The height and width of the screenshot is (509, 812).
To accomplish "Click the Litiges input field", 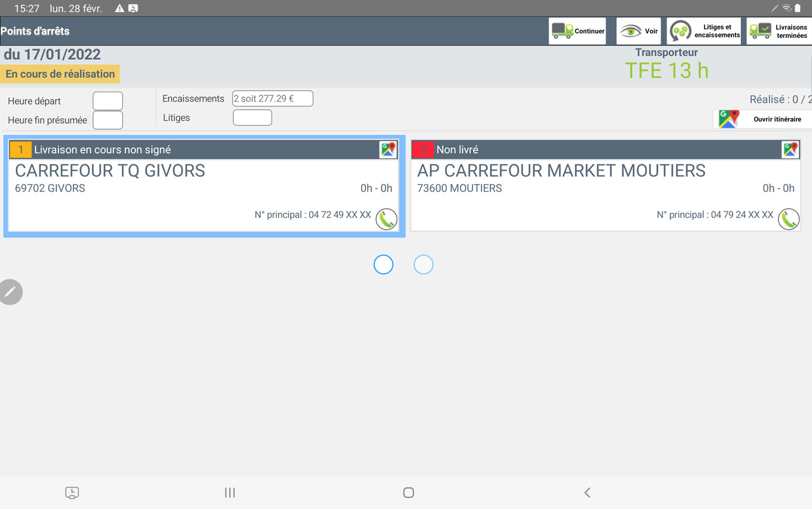I will (252, 117).
